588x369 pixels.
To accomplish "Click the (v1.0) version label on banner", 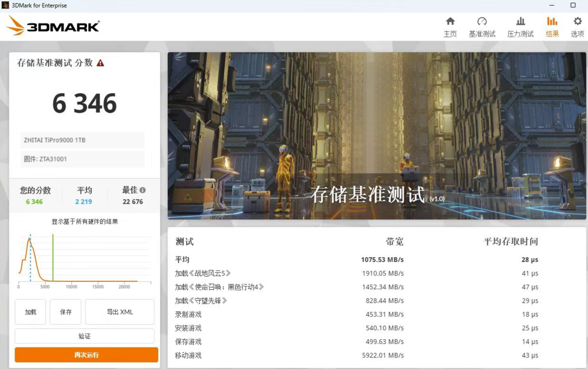I will point(437,199).
